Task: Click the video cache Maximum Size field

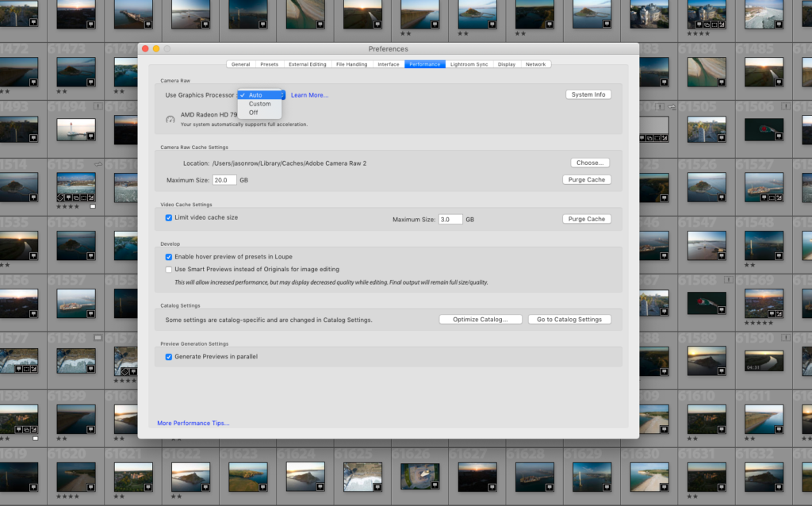Action: 450,220
